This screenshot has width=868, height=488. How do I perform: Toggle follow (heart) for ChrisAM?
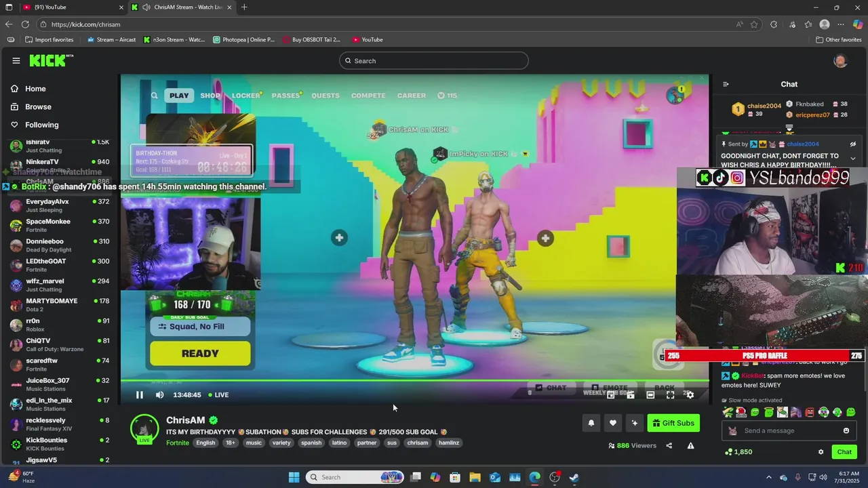click(612, 423)
